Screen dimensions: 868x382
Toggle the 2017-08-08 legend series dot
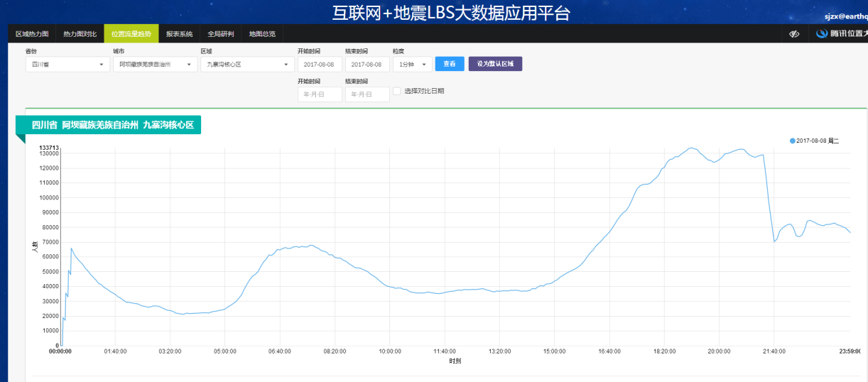[792, 141]
